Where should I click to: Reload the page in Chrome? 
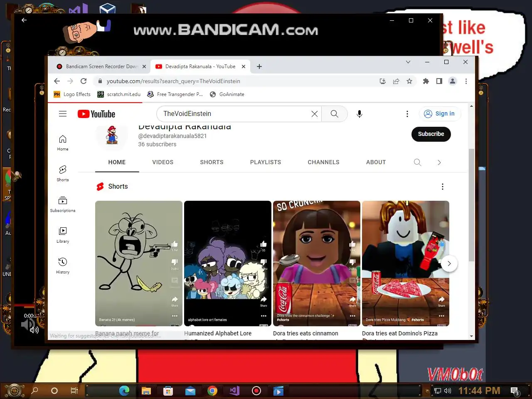[x=84, y=81]
